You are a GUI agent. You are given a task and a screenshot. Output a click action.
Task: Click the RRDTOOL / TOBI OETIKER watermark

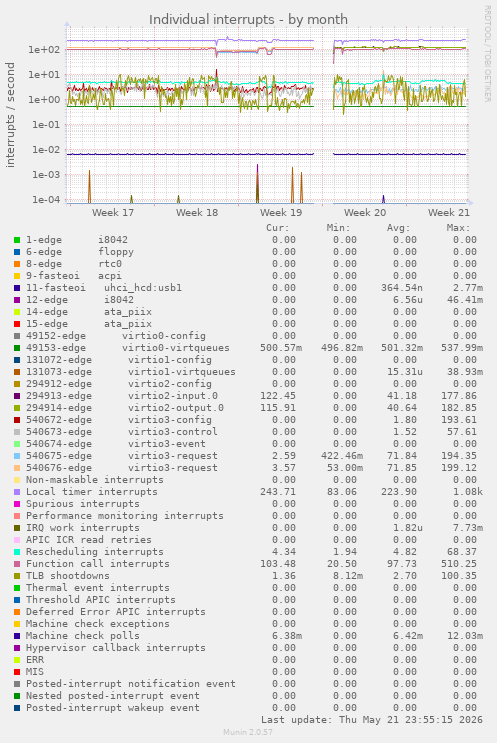(x=488, y=54)
